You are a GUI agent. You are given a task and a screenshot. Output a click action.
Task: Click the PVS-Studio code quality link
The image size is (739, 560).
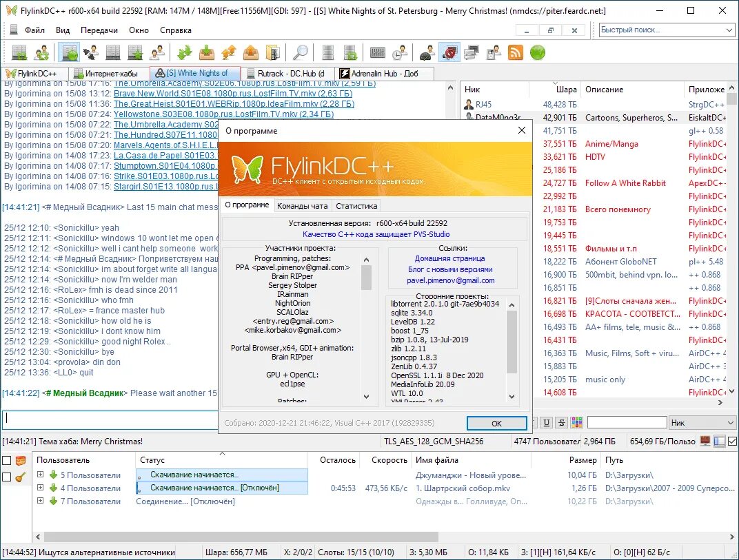376,234
